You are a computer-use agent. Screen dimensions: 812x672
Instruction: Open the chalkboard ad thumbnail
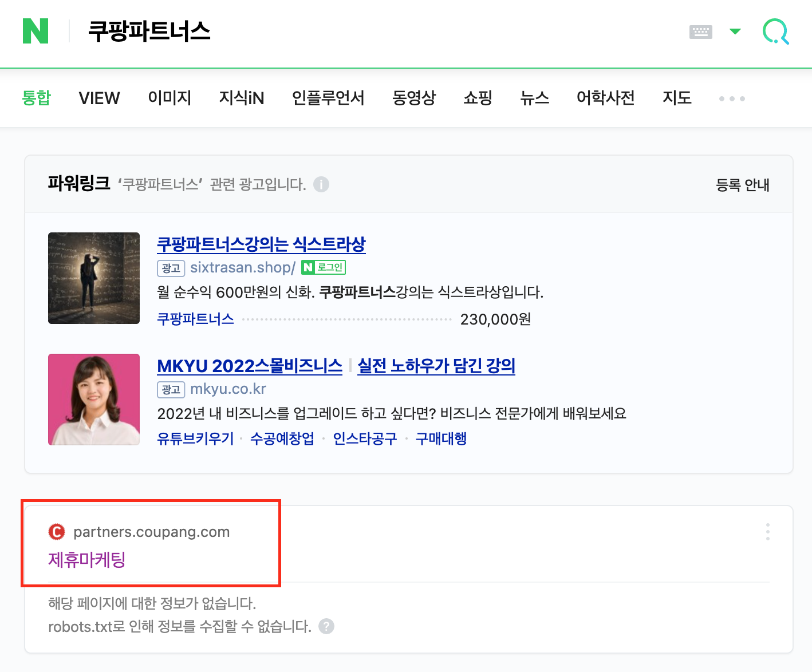pyautogui.click(x=94, y=278)
